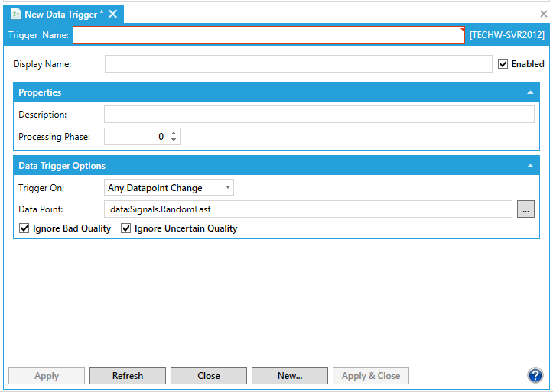Click the blue help question mark icon
553x392 pixels.
535,375
